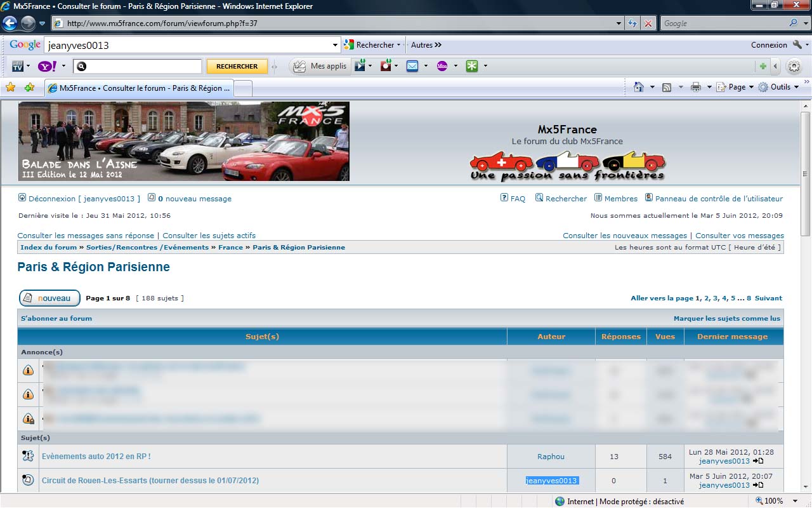Click the blue video player toolbar icon
812x508 pixels.
[360, 66]
